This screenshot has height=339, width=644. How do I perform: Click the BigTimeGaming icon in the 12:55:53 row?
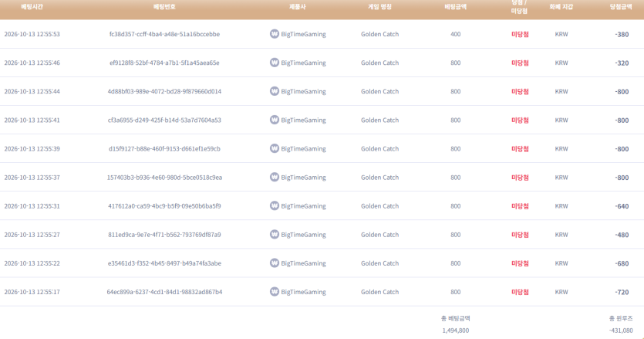275,34
